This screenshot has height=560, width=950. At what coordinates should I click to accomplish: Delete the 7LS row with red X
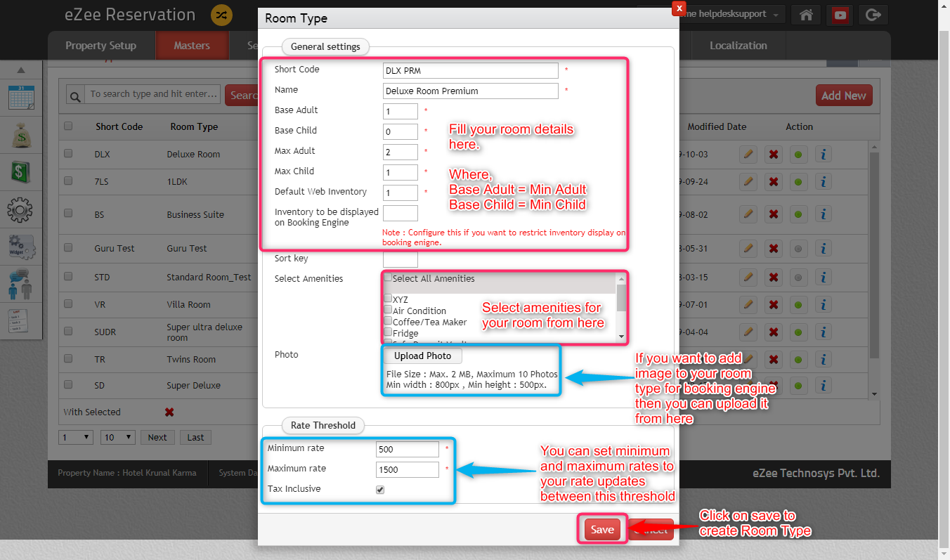774,181
